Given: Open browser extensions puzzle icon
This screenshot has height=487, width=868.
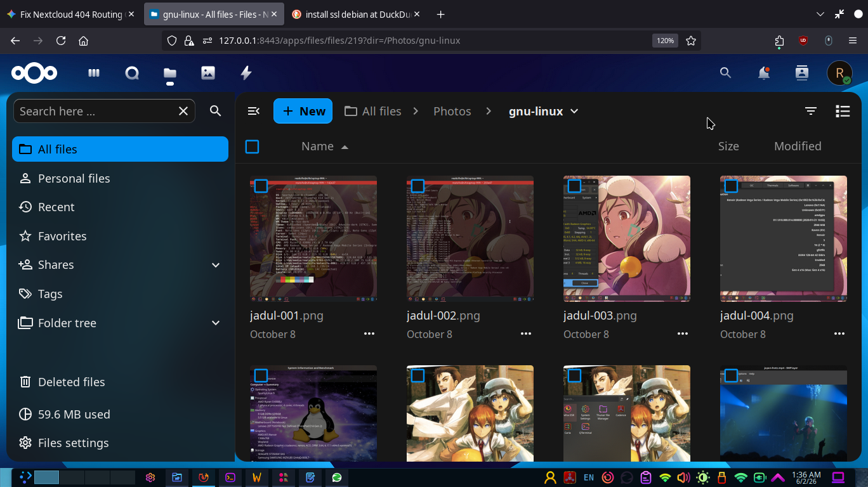Looking at the screenshot, I should pos(779,41).
